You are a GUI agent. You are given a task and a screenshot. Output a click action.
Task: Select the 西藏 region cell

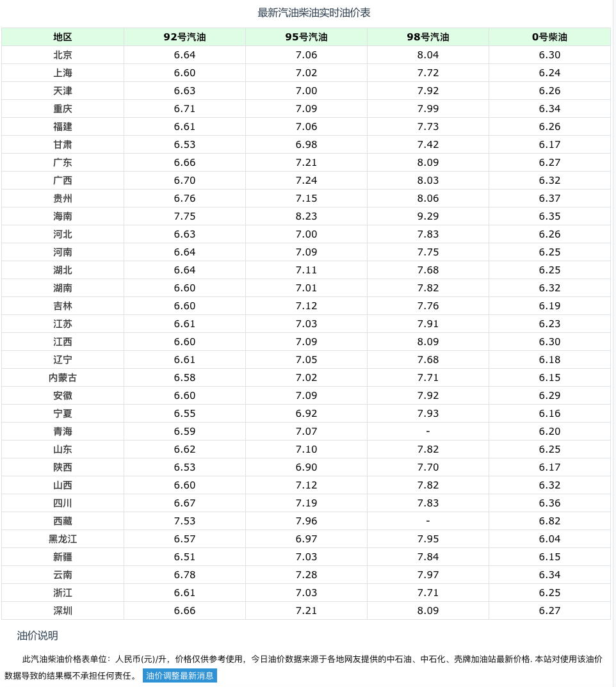click(x=63, y=521)
